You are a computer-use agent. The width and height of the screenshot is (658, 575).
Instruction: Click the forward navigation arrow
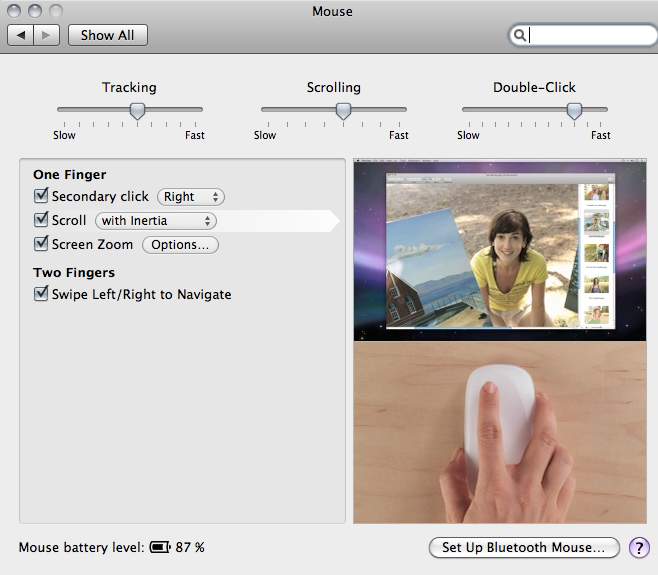tap(47, 35)
